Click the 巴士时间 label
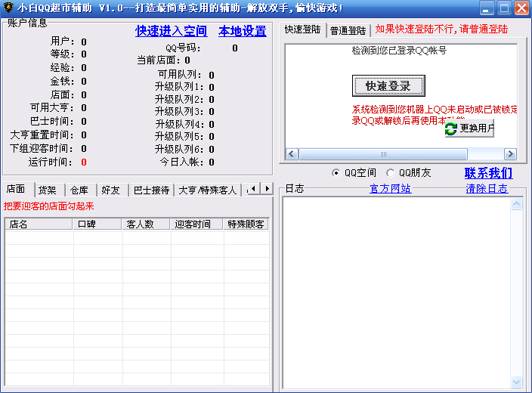The image size is (532, 393). click(51, 122)
